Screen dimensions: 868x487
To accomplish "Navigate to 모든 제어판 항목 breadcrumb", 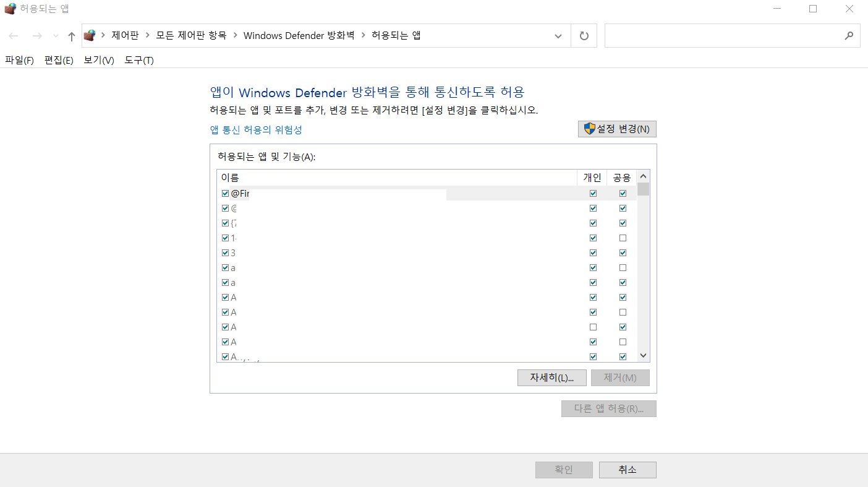I will pos(191,36).
